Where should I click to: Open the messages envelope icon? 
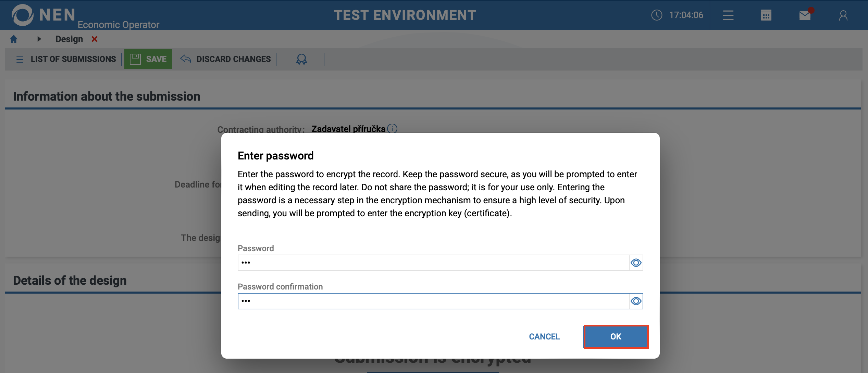click(805, 15)
